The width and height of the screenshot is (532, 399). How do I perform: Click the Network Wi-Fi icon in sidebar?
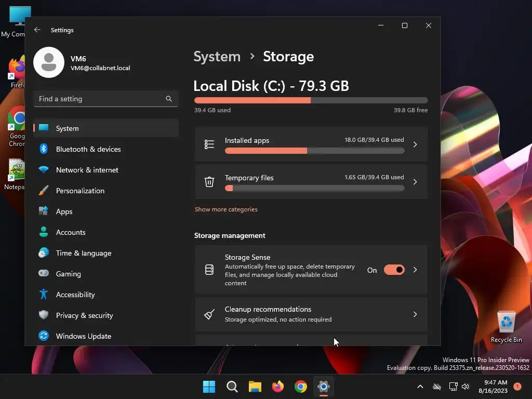pyautogui.click(x=44, y=170)
